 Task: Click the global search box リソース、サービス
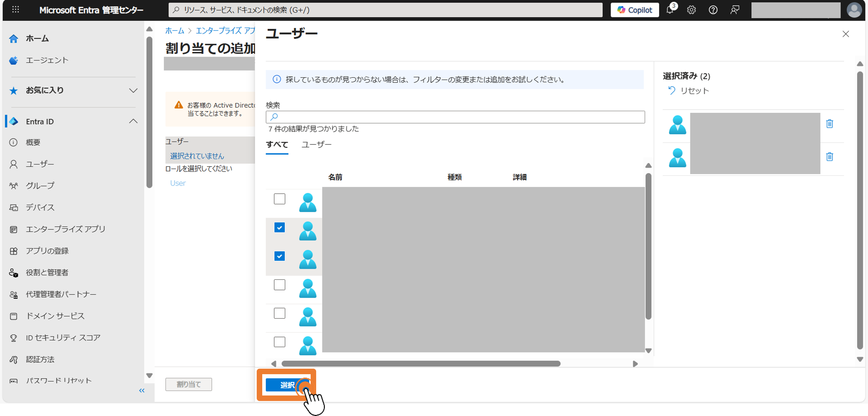coord(385,10)
